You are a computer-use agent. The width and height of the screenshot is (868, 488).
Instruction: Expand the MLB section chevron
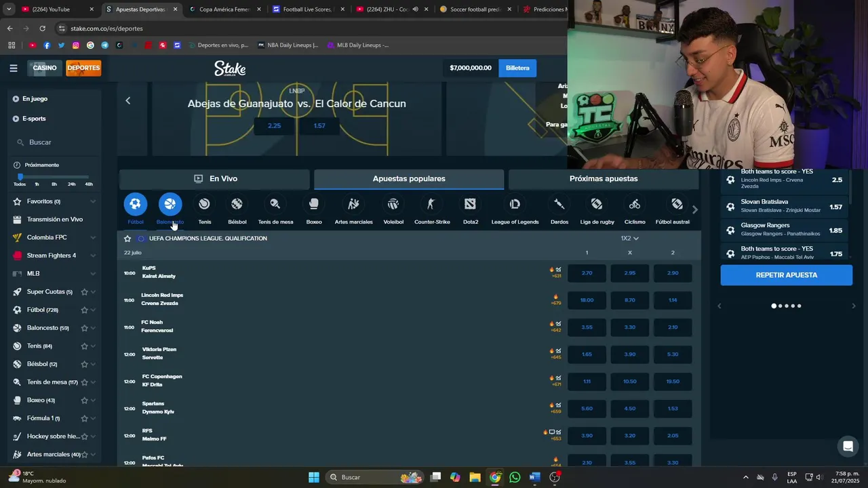[93, 274]
